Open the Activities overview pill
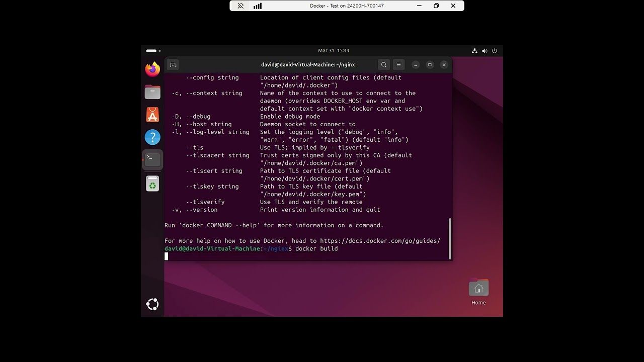The image size is (644, 362). 153,51
